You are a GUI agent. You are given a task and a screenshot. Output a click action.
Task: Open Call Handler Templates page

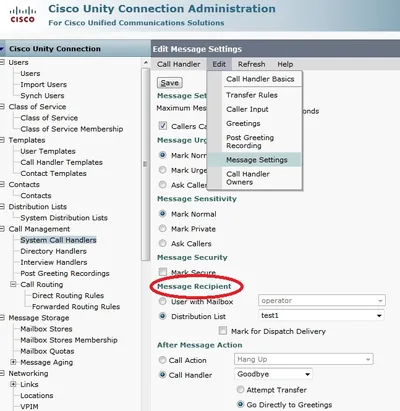coord(61,162)
